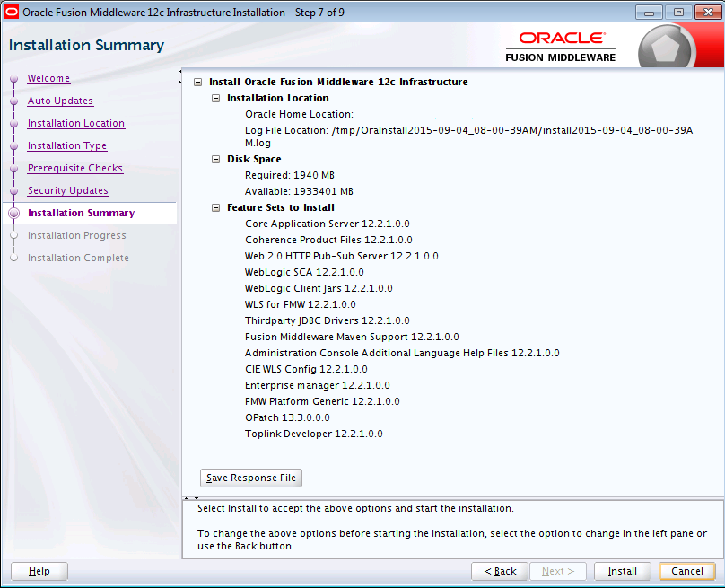Select the Required: 1940 MB row
This screenshot has width=725, height=588.
(290, 175)
